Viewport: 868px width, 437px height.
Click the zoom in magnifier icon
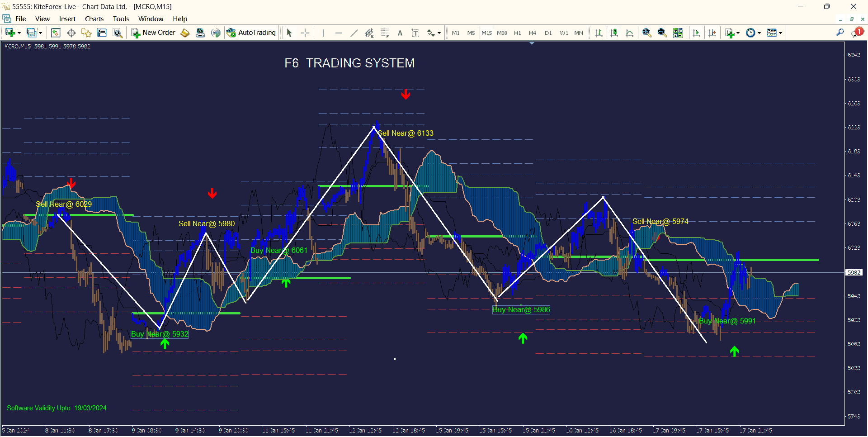(646, 33)
